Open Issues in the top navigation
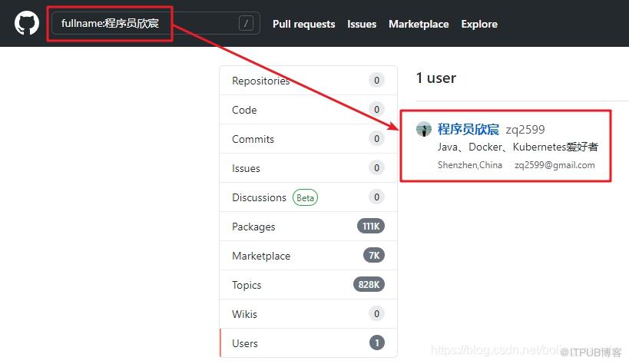 pyautogui.click(x=362, y=24)
